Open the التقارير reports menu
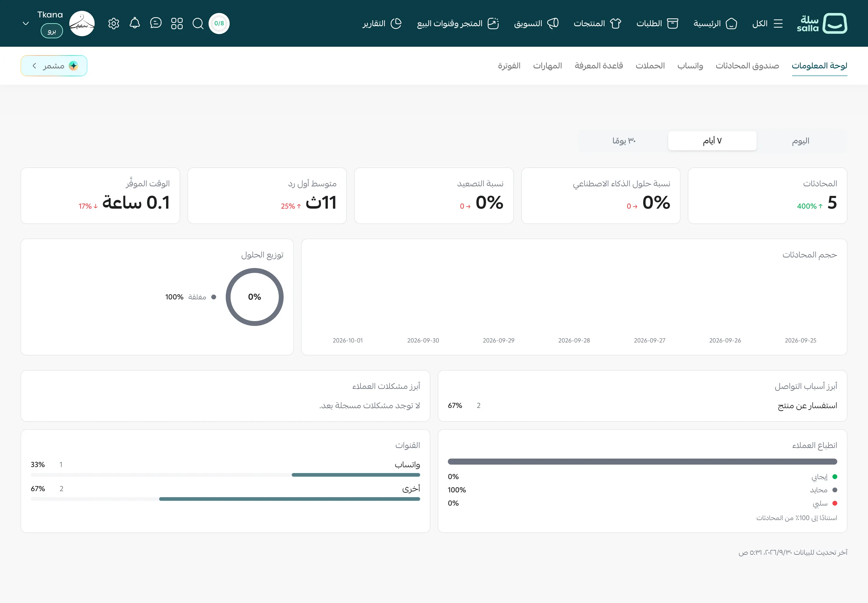This screenshot has width=868, height=603. point(382,24)
